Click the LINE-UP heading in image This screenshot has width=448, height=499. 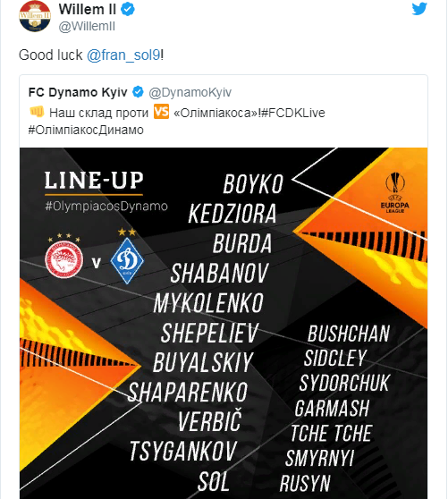pyautogui.click(x=94, y=180)
